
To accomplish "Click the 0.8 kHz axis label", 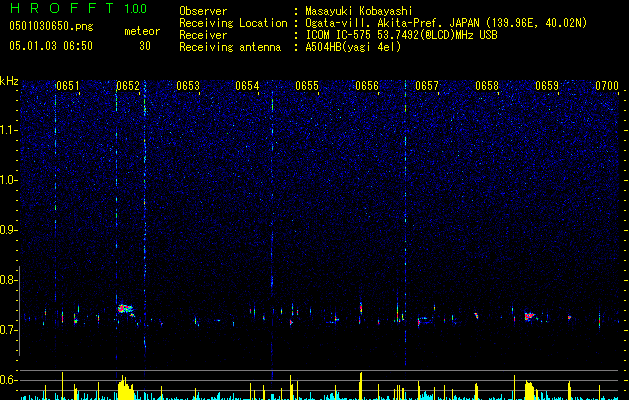I will point(8,280).
